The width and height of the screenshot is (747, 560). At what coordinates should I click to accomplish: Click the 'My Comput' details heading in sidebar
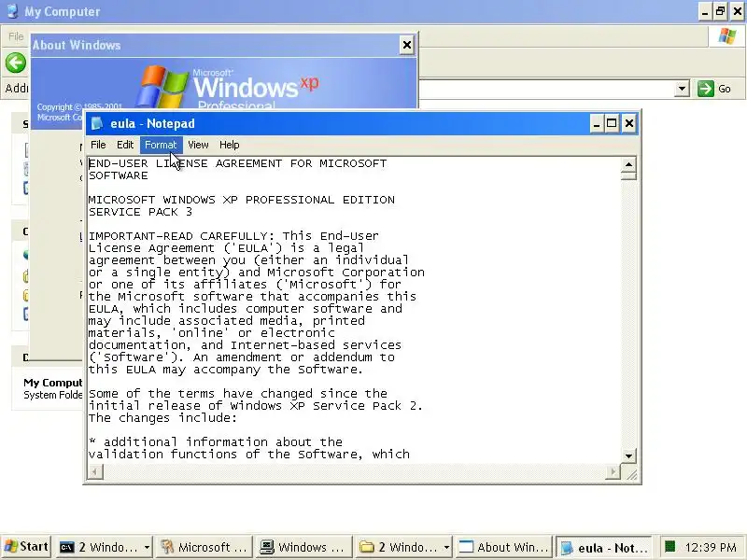pyautogui.click(x=53, y=383)
